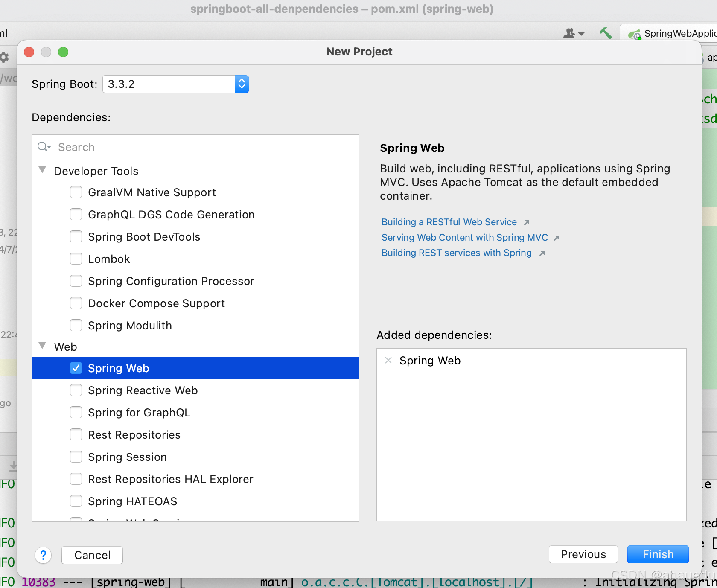This screenshot has width=717, height=588.
Task: Collapse the Developer Tools category
Action: [x=42, y=170]
